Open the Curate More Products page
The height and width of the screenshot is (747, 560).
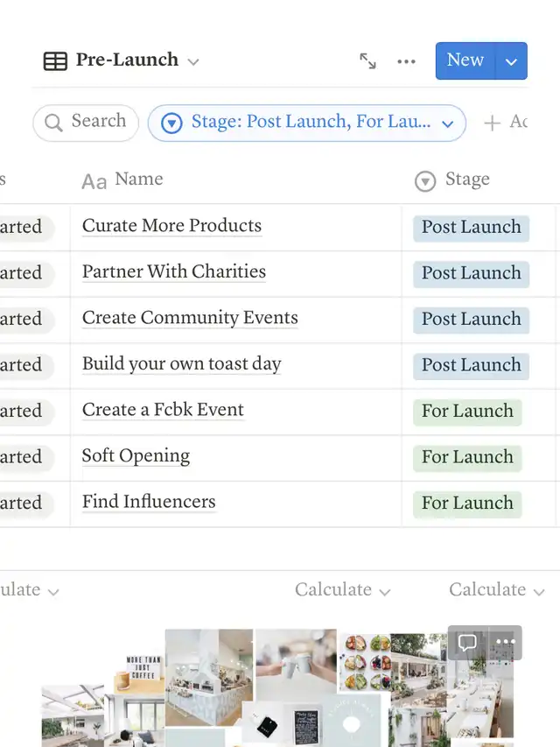171,226
